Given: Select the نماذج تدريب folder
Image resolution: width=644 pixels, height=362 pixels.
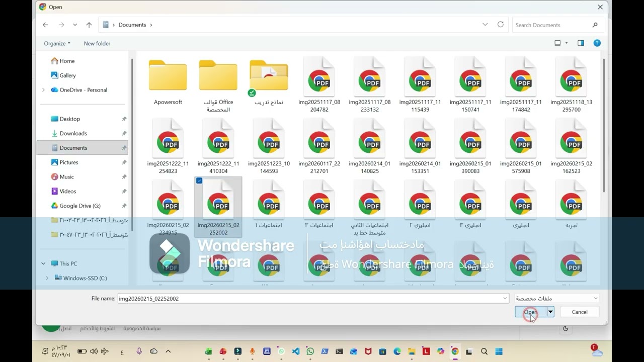Looking at the screenshot, I should pos(269,82).
